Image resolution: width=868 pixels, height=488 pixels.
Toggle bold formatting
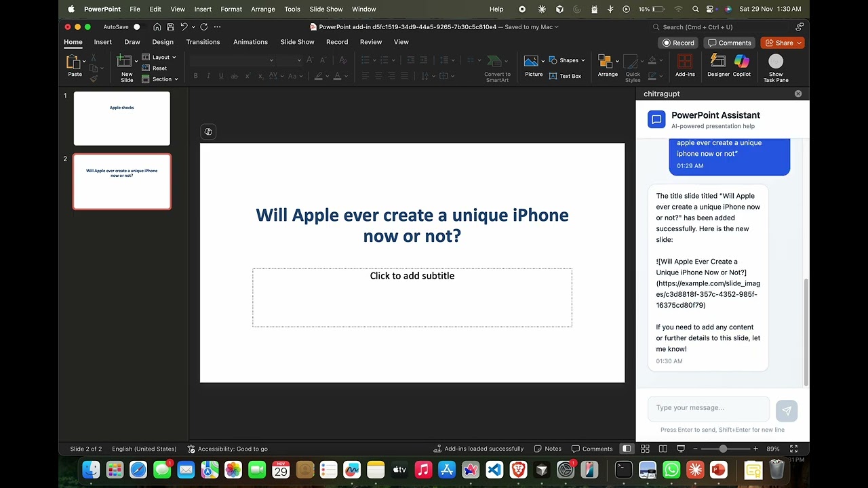(x=196, y=76)
